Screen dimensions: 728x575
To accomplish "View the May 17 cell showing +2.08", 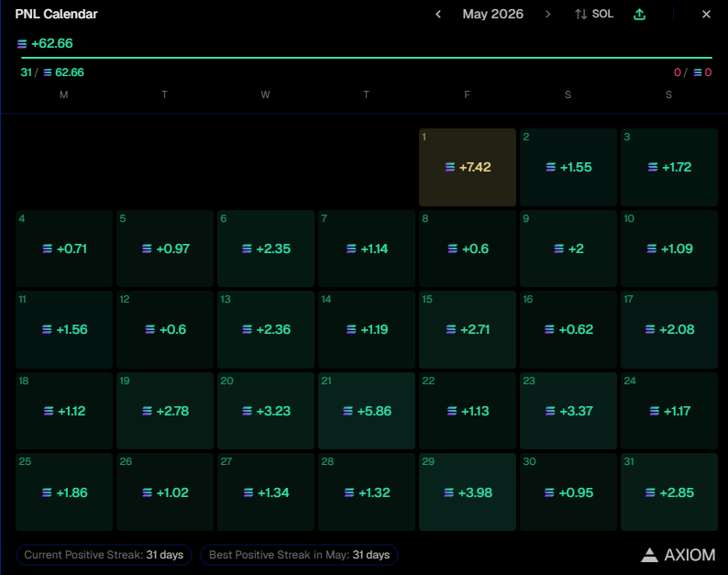I will click(x=669, y=330).
